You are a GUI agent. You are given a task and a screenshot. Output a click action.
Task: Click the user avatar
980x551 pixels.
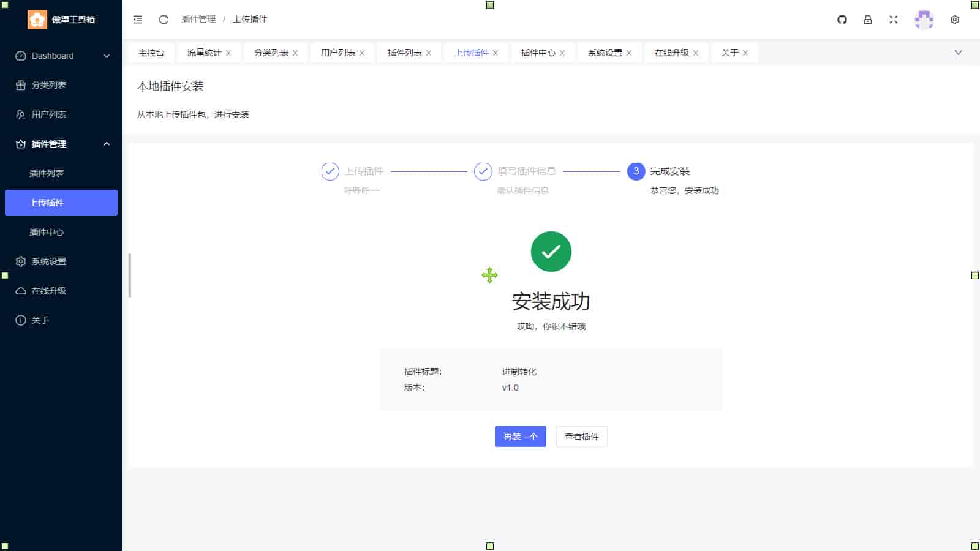[x=924, y=20]
